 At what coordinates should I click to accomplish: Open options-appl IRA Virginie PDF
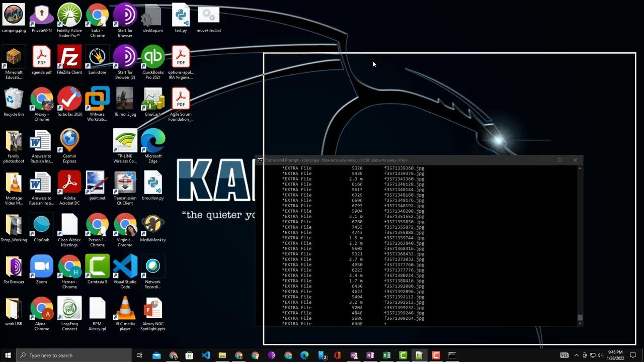coord(181,62)
